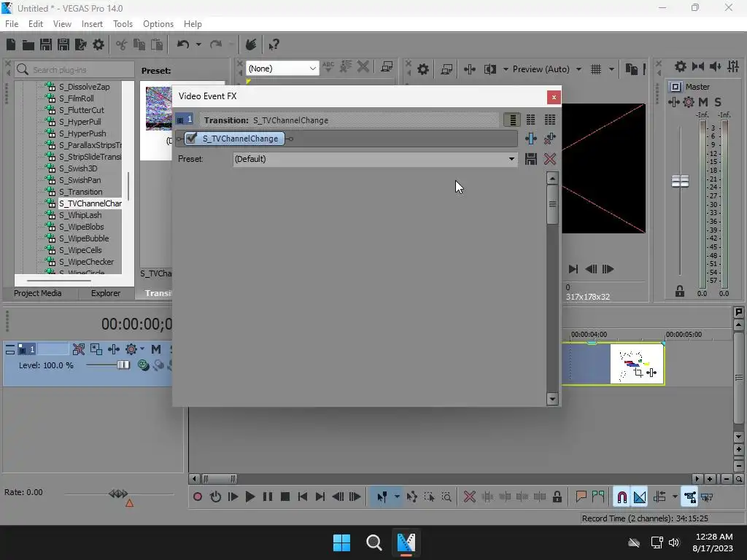
Task: Click the Save project icon
Action: click(x=46, y=44)
